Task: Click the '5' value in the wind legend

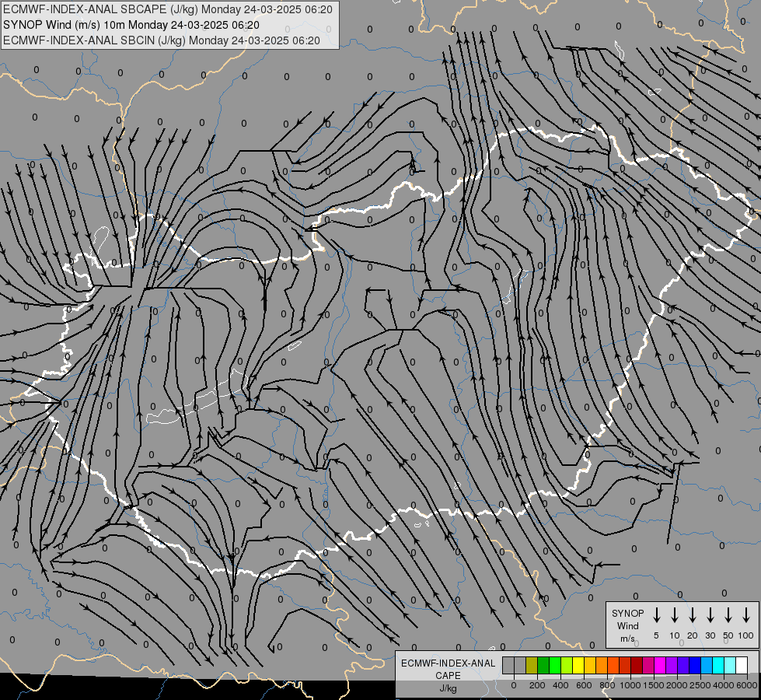Action: (656, 635)
